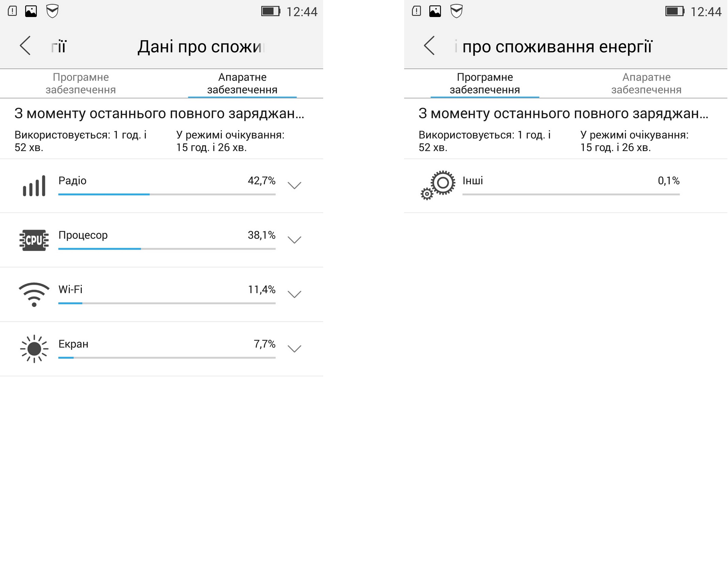Switch to Програмне забезпечення tab on the left screen
The image size is (728, 574).
click(81, 83)
